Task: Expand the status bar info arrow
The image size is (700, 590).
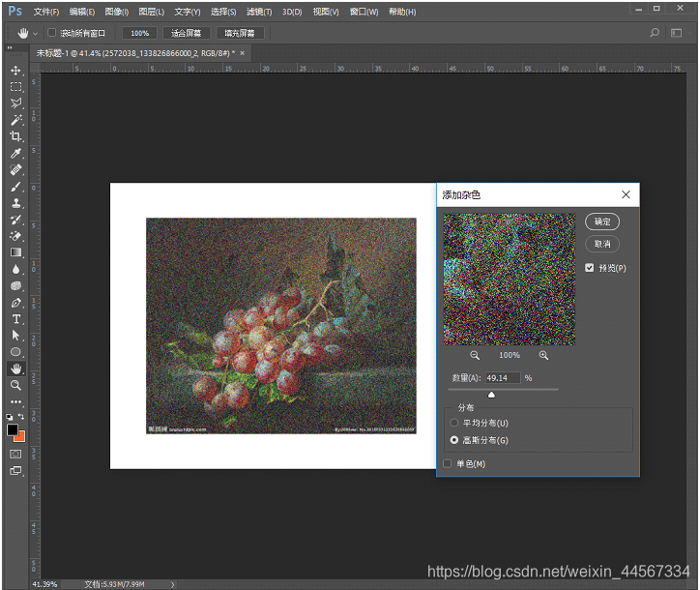Action: (x=172, y=584)
